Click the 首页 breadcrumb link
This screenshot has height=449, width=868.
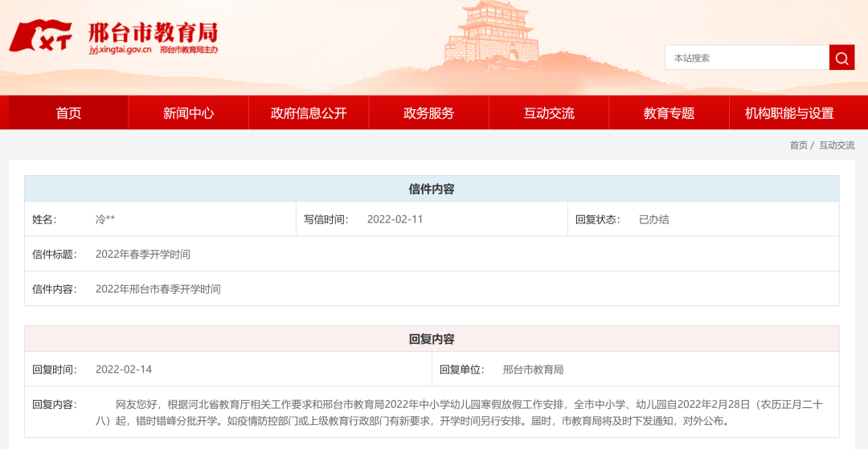[798, 145]
